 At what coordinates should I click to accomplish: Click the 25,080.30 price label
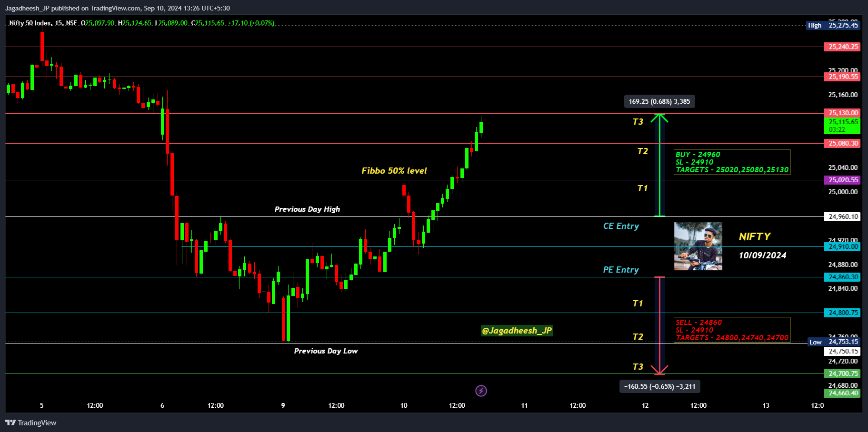tap(842, 143)
